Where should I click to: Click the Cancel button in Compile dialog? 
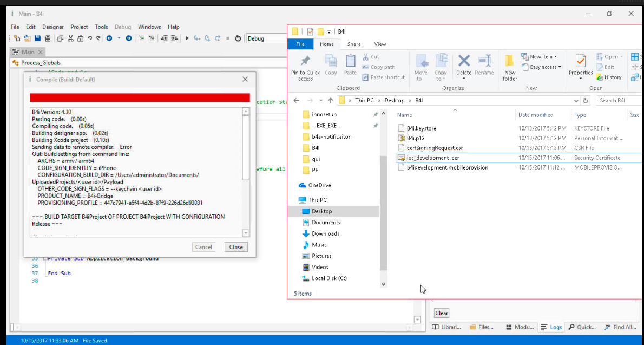[203, 247]
